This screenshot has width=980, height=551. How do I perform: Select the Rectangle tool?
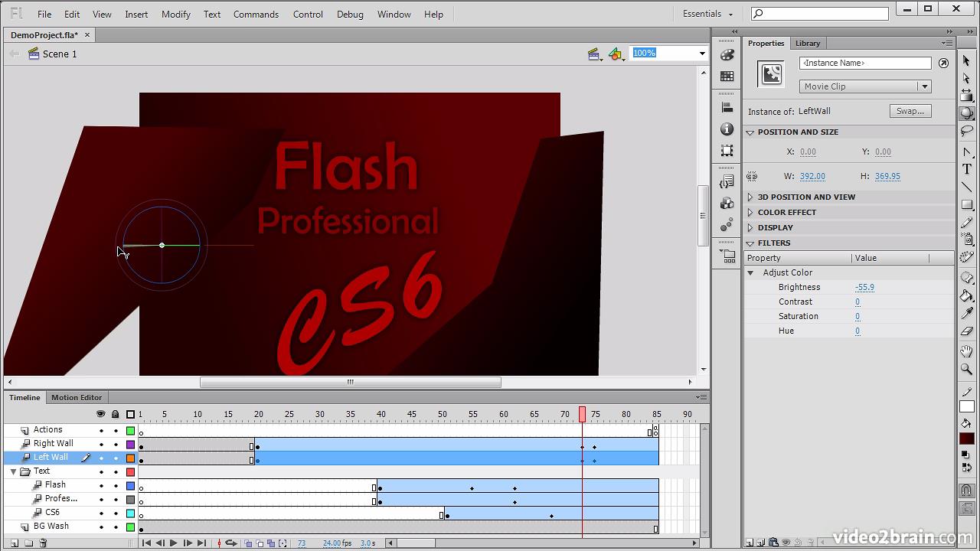(x=967, y=204)
